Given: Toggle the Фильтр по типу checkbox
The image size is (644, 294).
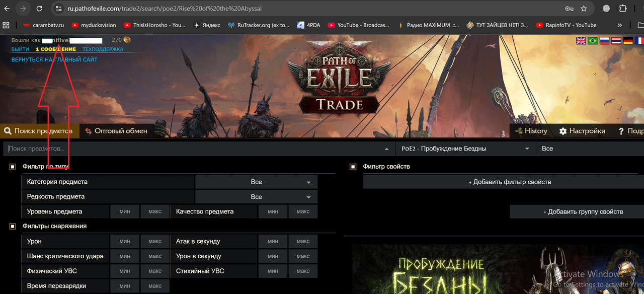Looking at the screenshot, I should (13, 167).
